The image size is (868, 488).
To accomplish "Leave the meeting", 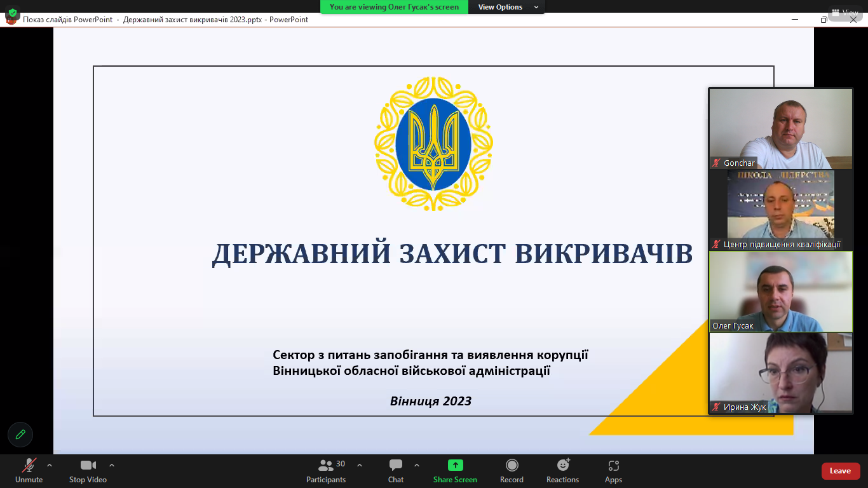I will pyautogui.click(x=841, y=471).
